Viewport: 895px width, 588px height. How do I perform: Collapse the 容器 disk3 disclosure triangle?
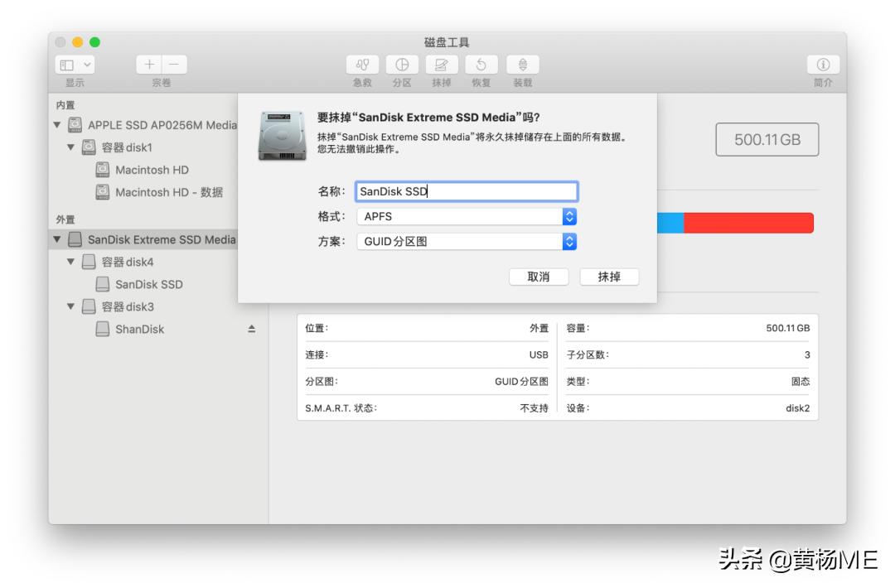[70, 306]
